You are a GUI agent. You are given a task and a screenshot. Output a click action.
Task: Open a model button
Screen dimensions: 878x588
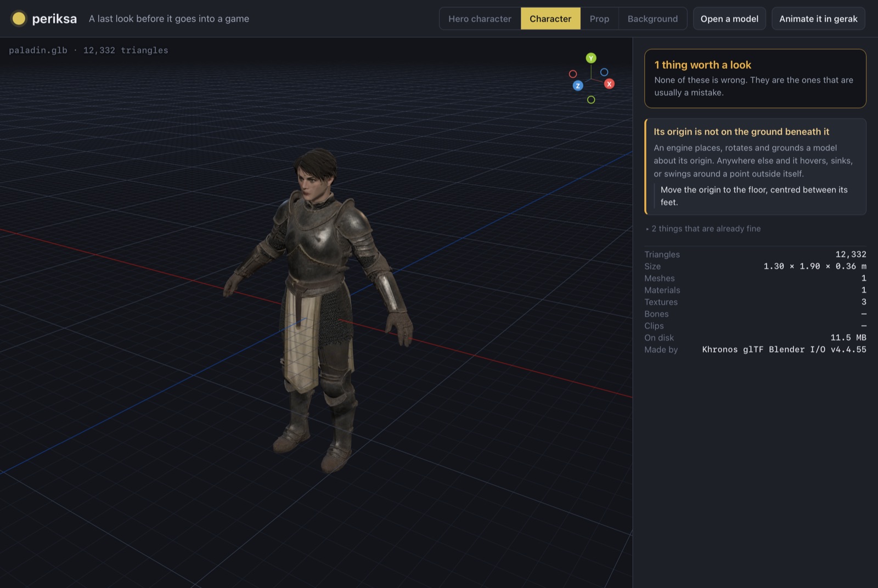click(729, 19)
